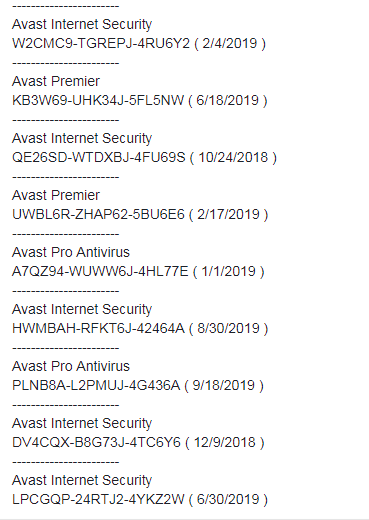Click Avast Premier heading above 2/17/2019 entry
This screenshot has height=520, width=369.
pos(56,195)
